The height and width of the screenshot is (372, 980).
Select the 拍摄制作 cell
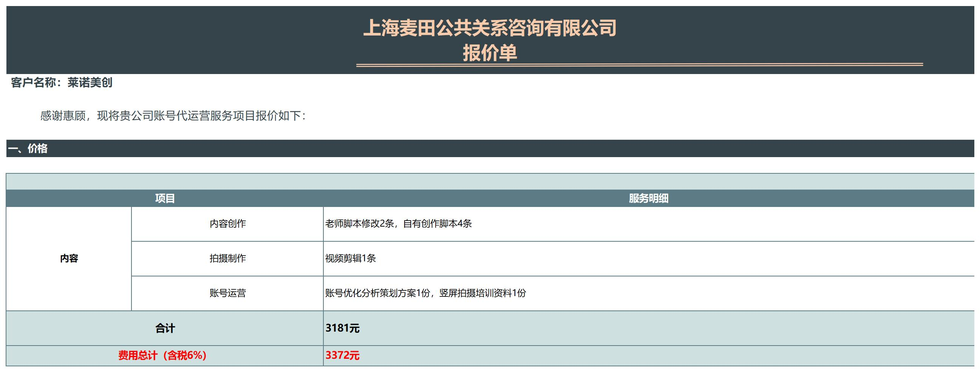pos(227,258)
